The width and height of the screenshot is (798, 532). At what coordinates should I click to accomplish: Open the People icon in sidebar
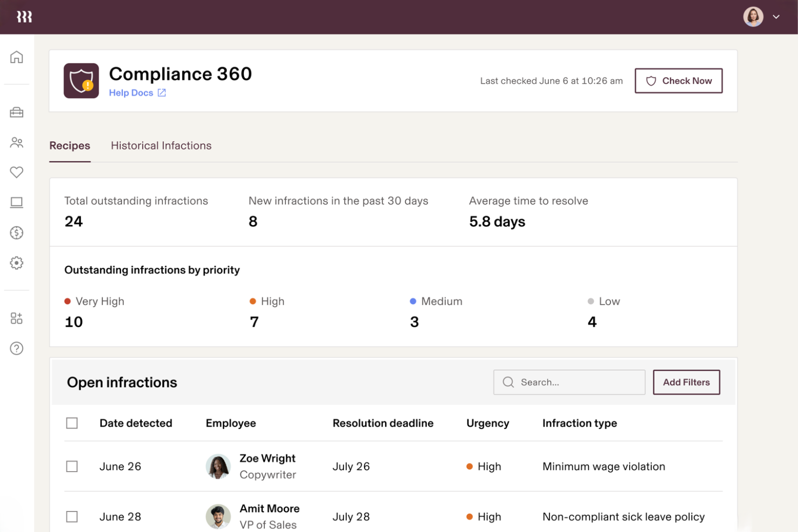point(17,142)
